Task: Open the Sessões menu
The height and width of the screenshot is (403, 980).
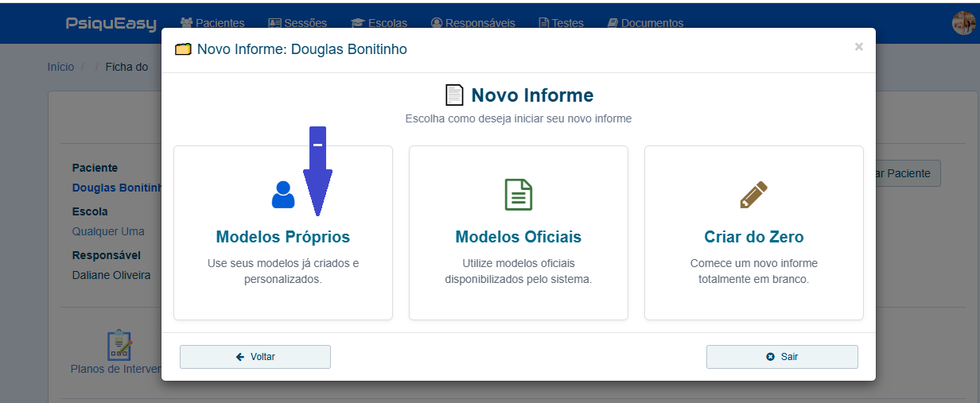Action: tap(297, 23)
